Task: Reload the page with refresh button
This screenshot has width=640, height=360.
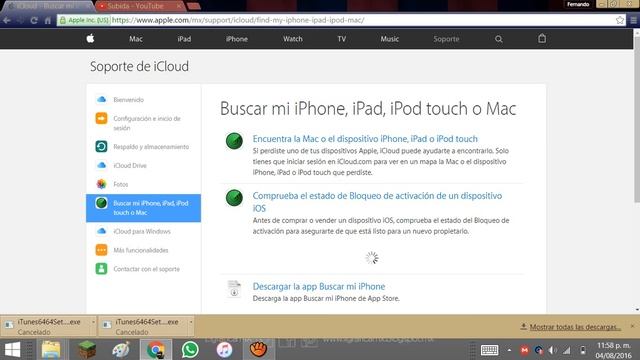Action: [34, 20]
